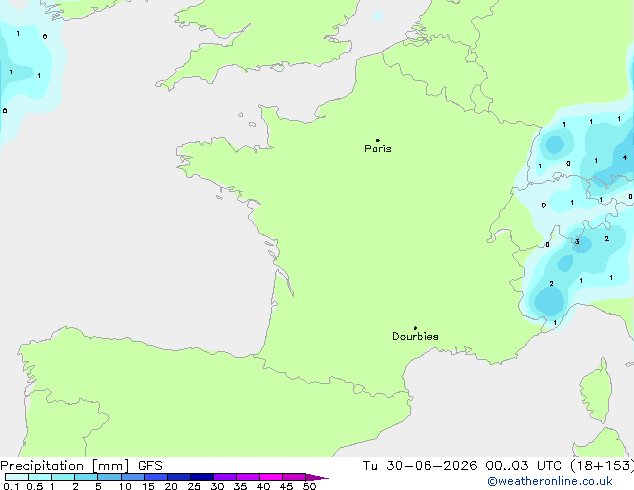
Task: Click the Paris city label
Action: point(378,149)
